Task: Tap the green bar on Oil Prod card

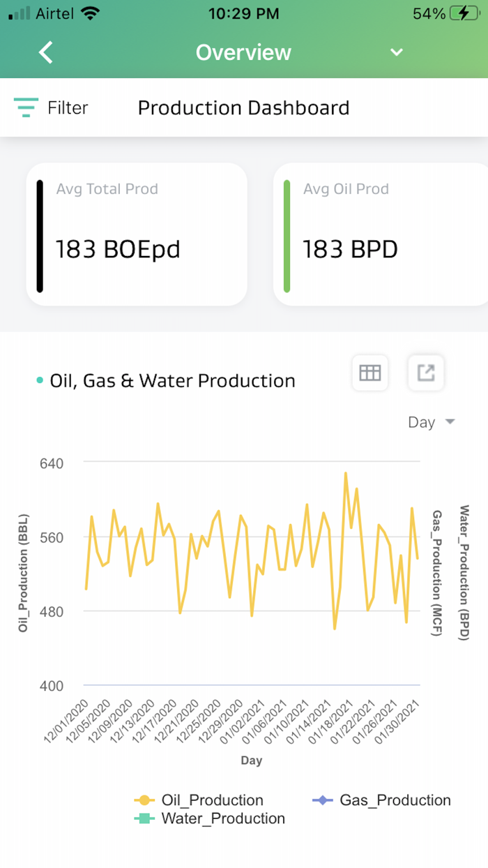Action: click(287, 235)
